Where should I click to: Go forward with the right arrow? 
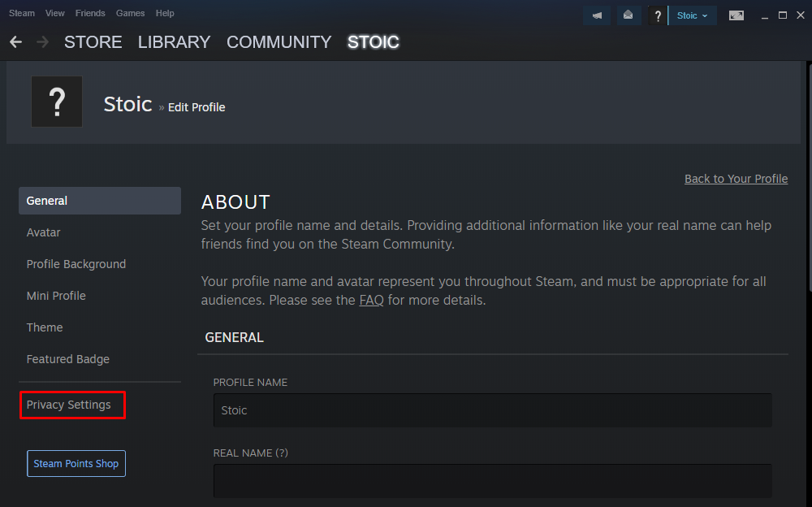(x=43, y=42)
